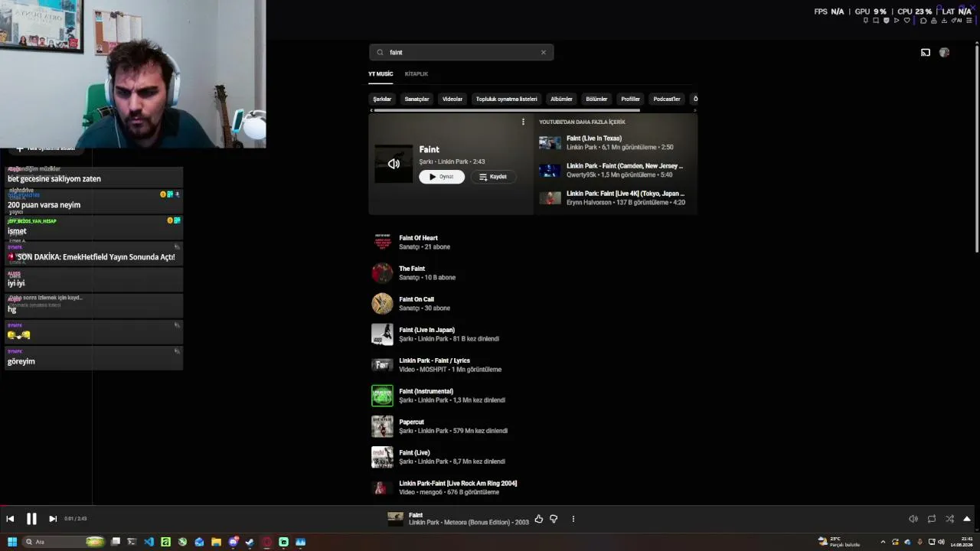Adjust the player volume speaker icon

[x=913, y=519]
